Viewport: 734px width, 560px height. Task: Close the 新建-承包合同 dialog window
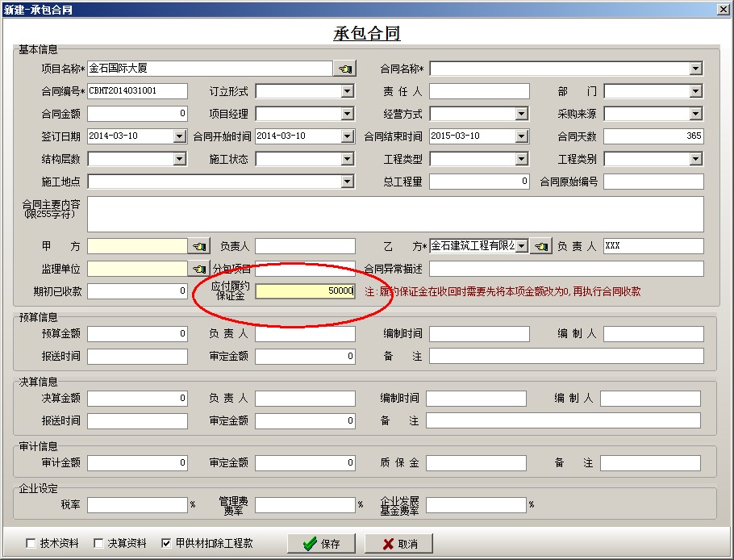click(724, 9)
